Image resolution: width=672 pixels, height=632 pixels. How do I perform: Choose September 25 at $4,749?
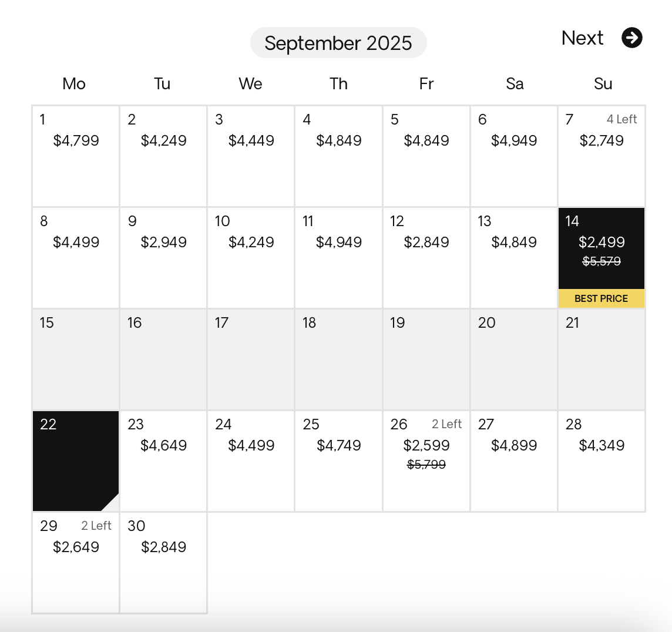click(338, 460)
